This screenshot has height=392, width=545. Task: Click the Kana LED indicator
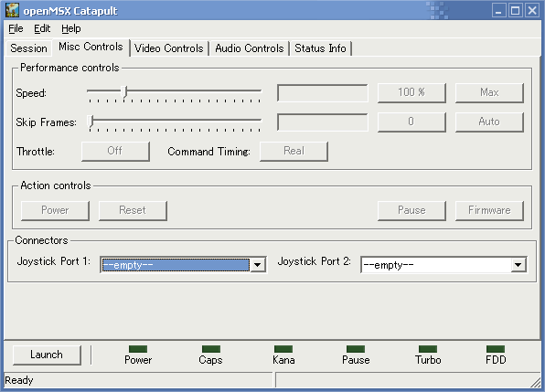click(283, 349)
